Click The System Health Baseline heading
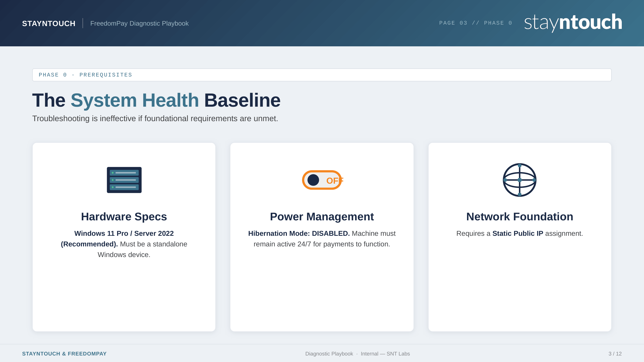 click(x=156, y=100)
